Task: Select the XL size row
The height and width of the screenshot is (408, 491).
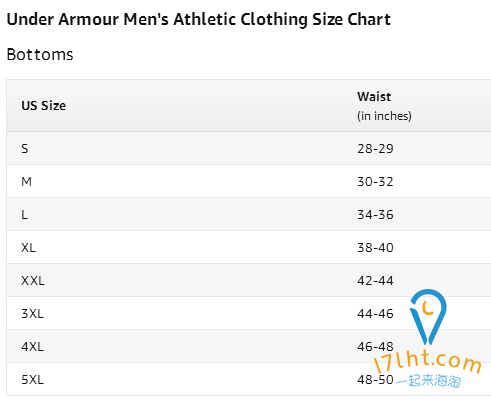Action: point(248,247)
